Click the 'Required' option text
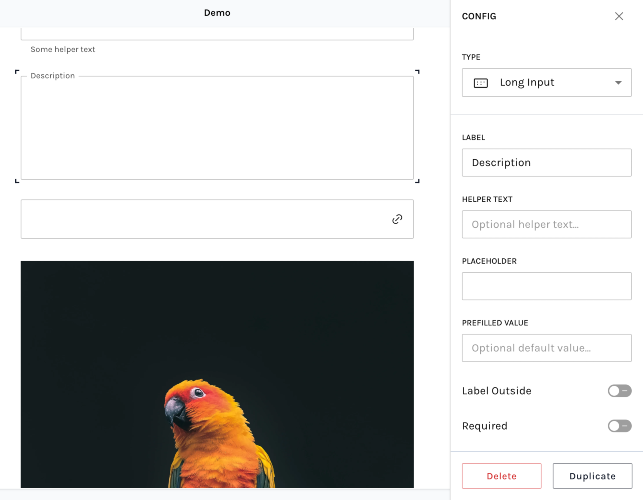643x500 pixels. (485, 426)
